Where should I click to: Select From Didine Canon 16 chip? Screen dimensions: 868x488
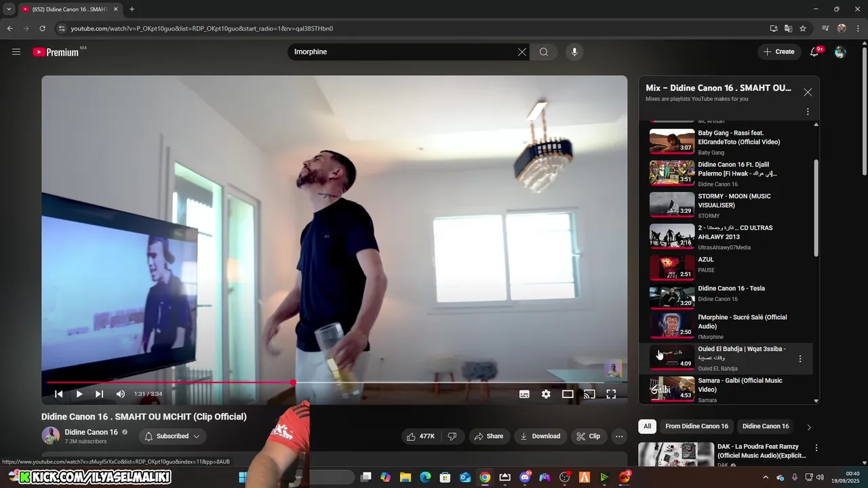click(x=696, y=426)
